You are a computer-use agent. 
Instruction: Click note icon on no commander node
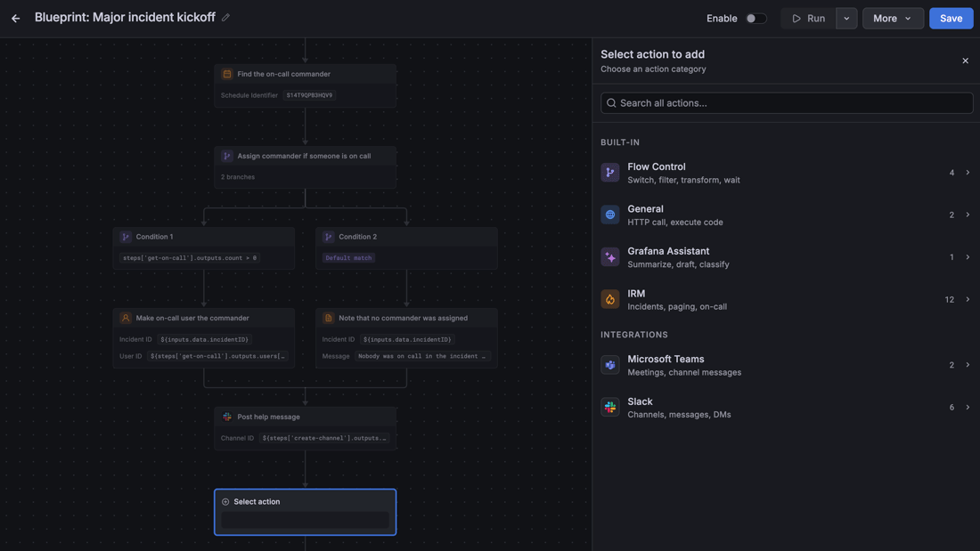click(328, 318)
